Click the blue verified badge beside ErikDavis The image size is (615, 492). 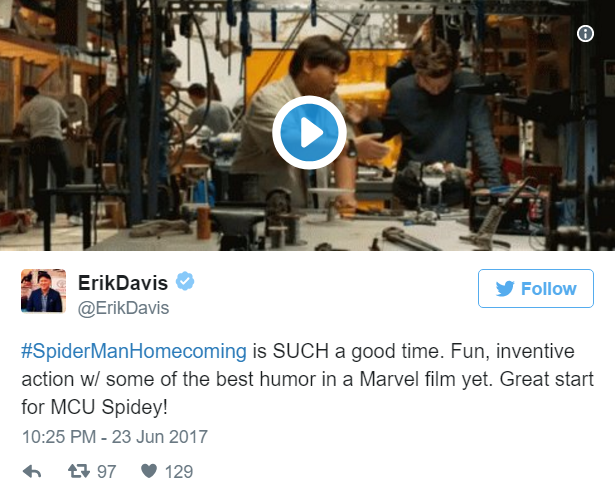tap(185, 281)
